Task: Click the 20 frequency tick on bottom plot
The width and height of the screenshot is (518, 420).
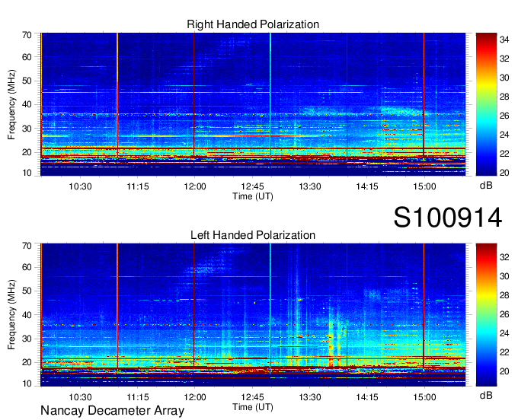Action: (x=27, y=363)
